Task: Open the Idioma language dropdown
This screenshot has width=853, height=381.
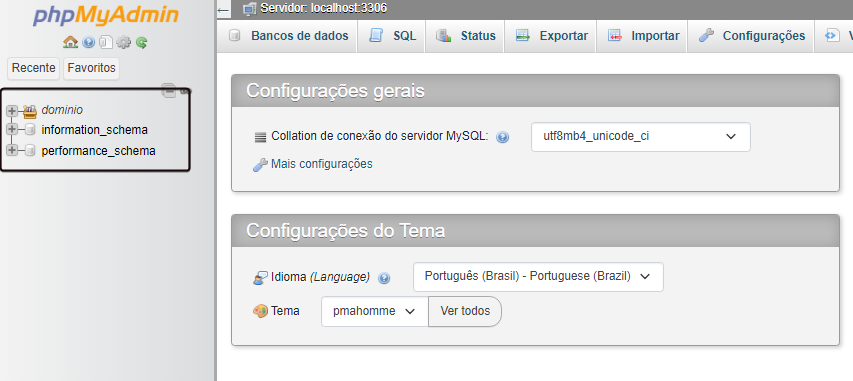Action: (538, 276)
